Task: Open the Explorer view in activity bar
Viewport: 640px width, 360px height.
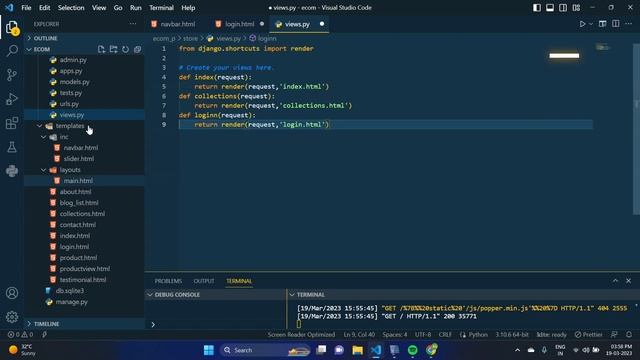Action: click(12, 28)
